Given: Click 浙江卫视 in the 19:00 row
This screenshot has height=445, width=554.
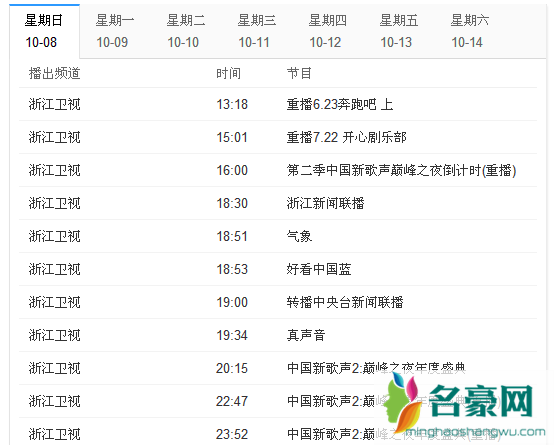Looking at the screenshot, I should coord(54,302).
